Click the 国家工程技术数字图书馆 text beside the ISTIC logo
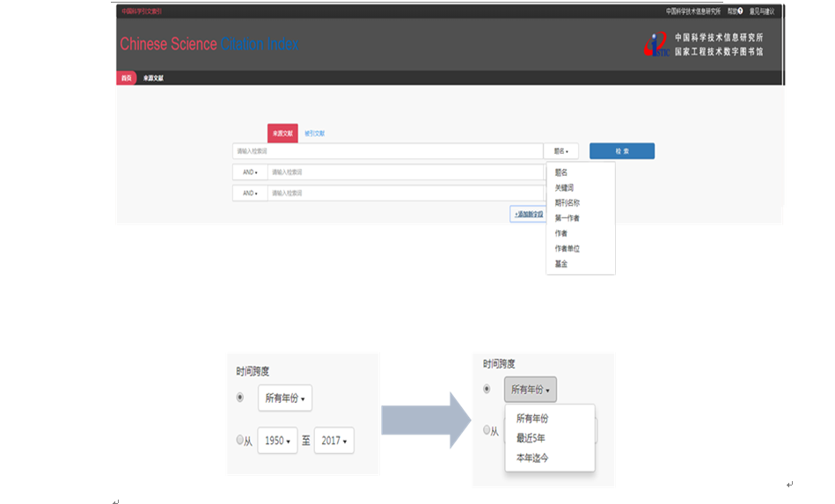The height and width of the screenshot is (504, 835). (719, 52)
